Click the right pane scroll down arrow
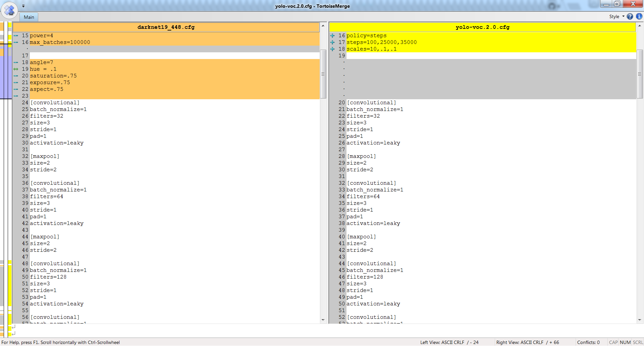Image resolution: width=644 pixels, height=346 pixels. click(640, 320)
